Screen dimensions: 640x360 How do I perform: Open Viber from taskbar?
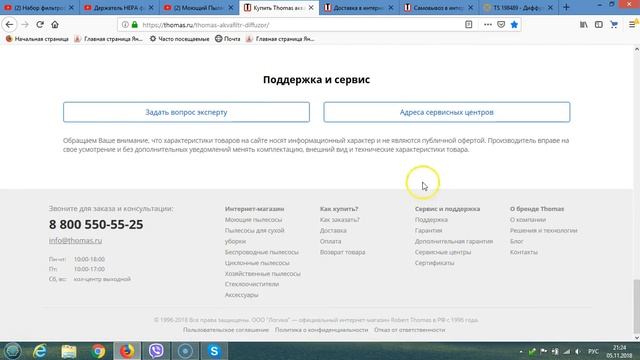pos(156,351)
